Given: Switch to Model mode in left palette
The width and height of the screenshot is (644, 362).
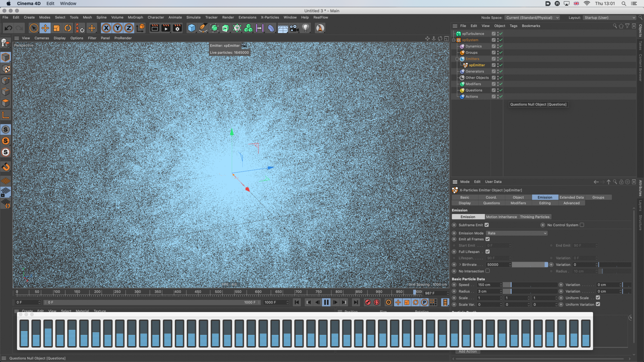Looking at the screenshot, I should tap(6, 57).
